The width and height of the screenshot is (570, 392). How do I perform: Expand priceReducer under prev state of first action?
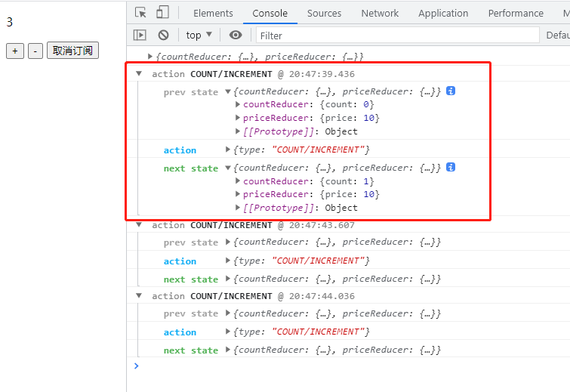point(237,118)
